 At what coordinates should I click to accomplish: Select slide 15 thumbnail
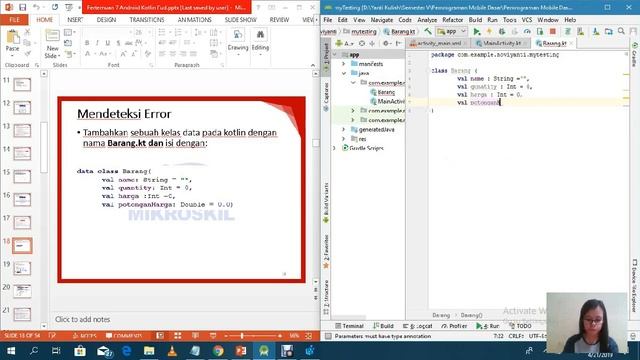pyautogui.click(x=22, y=176)
